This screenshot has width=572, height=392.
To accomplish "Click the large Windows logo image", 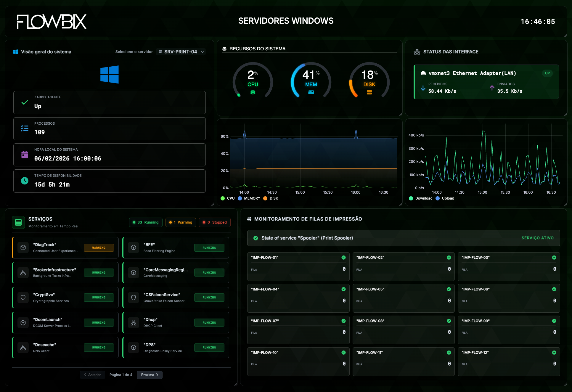I will (x=110, y=74).
